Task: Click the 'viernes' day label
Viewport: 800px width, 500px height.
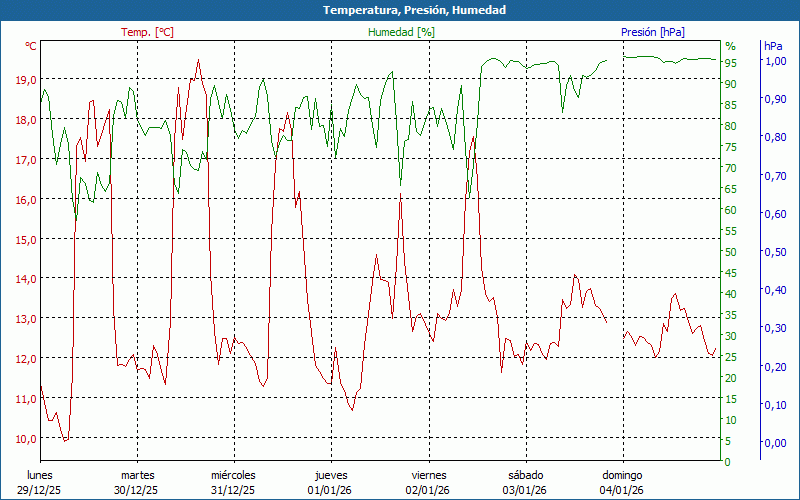Action: [x=428, y=475]
